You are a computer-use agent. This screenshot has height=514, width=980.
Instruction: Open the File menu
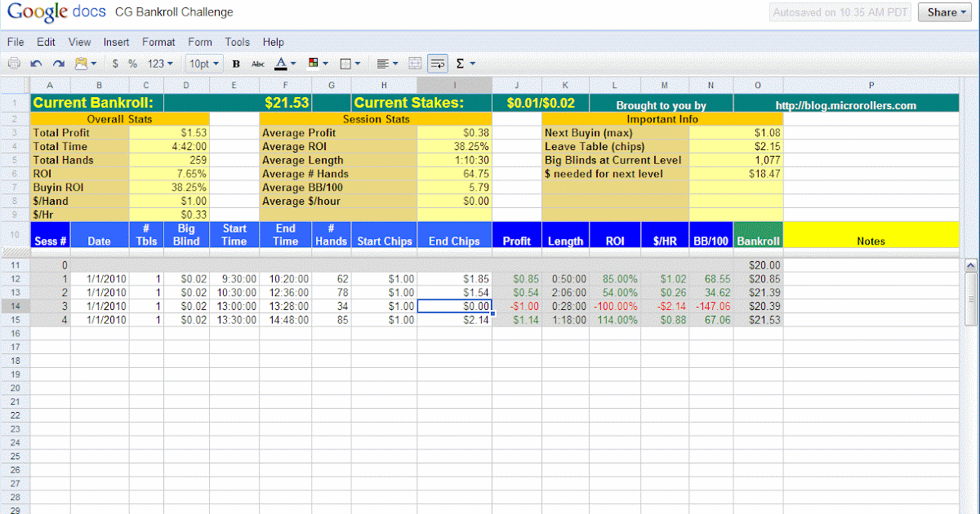pos(16,42)
